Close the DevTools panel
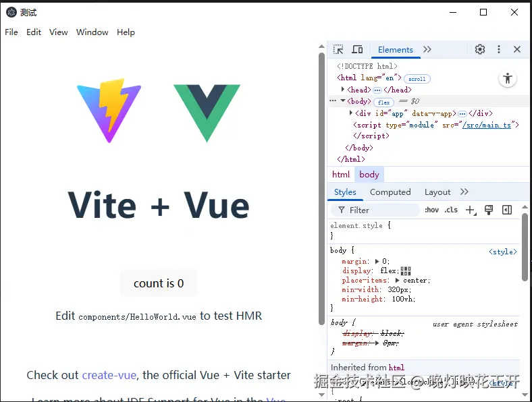This screenshot has height=402, width=532. point(517,49)
